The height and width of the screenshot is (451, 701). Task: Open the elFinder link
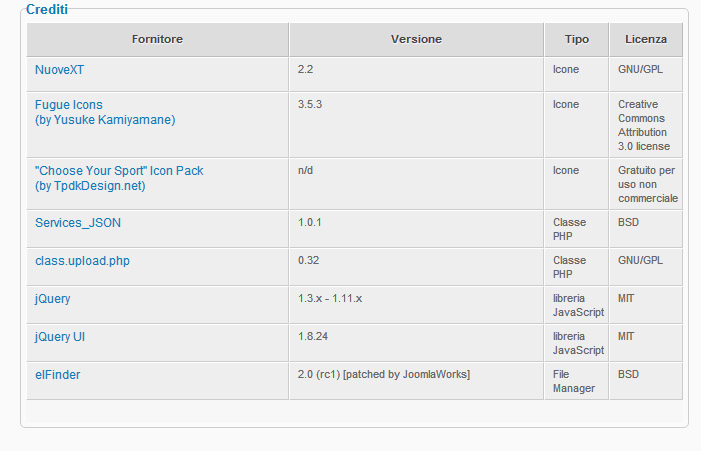[x=58, y=375]
